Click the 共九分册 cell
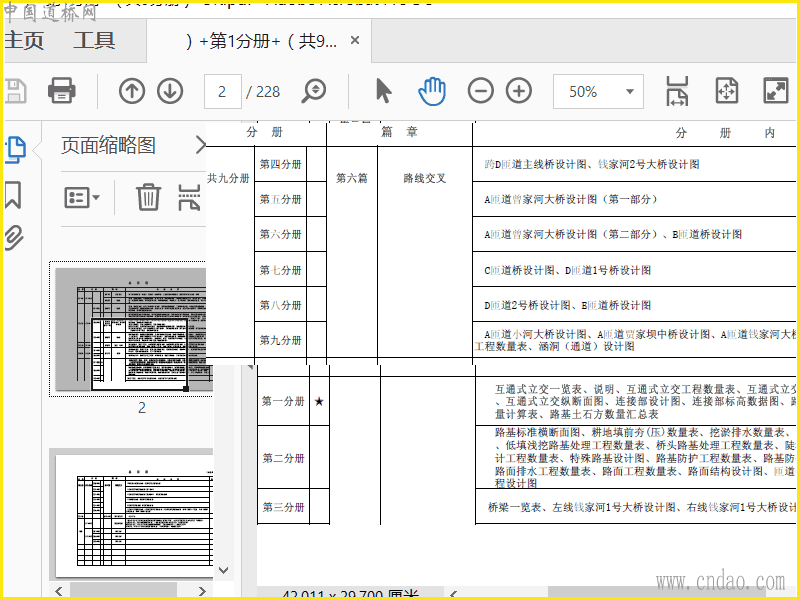This screenshot has width=800, height=600. click(228, 178)
